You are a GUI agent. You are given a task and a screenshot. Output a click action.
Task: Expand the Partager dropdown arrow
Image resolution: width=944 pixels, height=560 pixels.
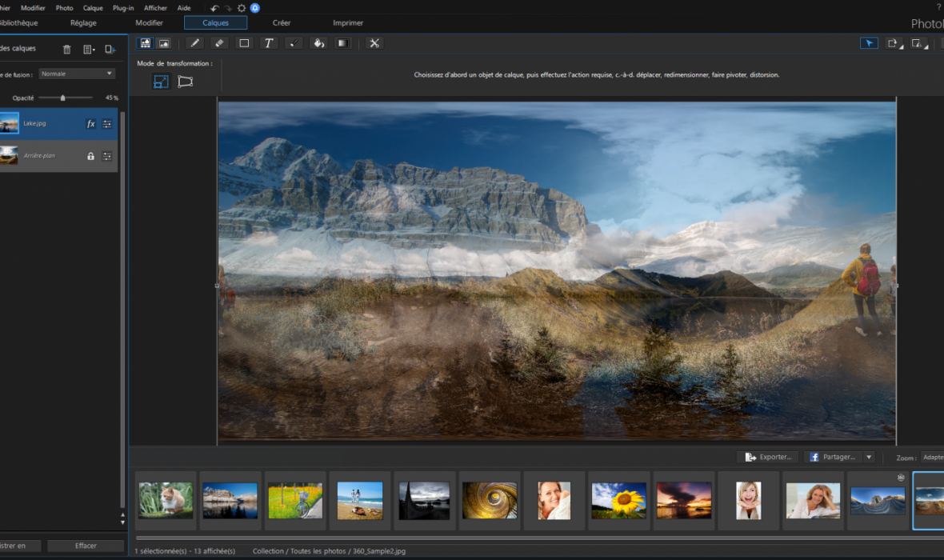coord(869,457)
